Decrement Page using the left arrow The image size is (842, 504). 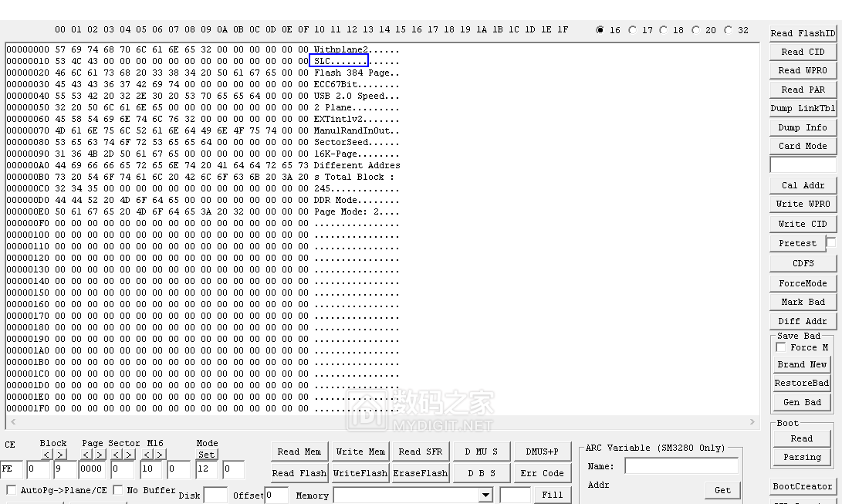[x=87, y=455]
